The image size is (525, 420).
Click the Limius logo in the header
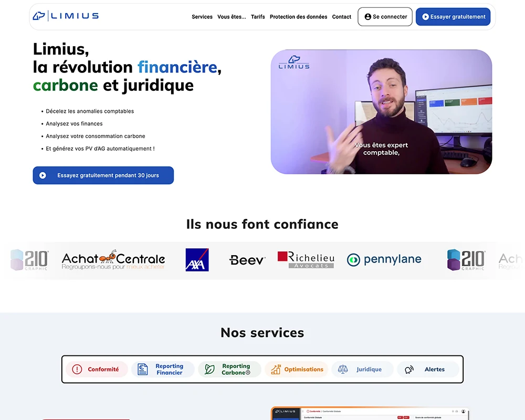66,16
